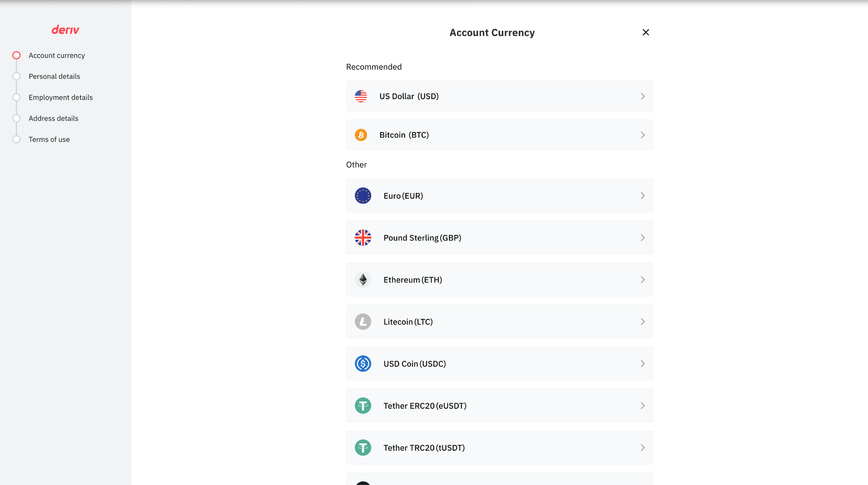Viewport: 868px width, 485px height.
Task: Close the Account Currency dialog
Action: 645,32
